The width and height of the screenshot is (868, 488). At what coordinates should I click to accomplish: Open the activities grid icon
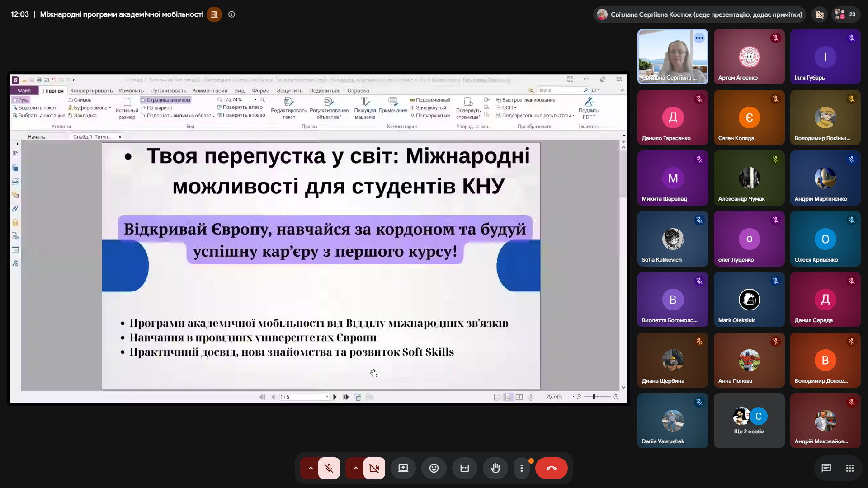[x=849, y=468]
